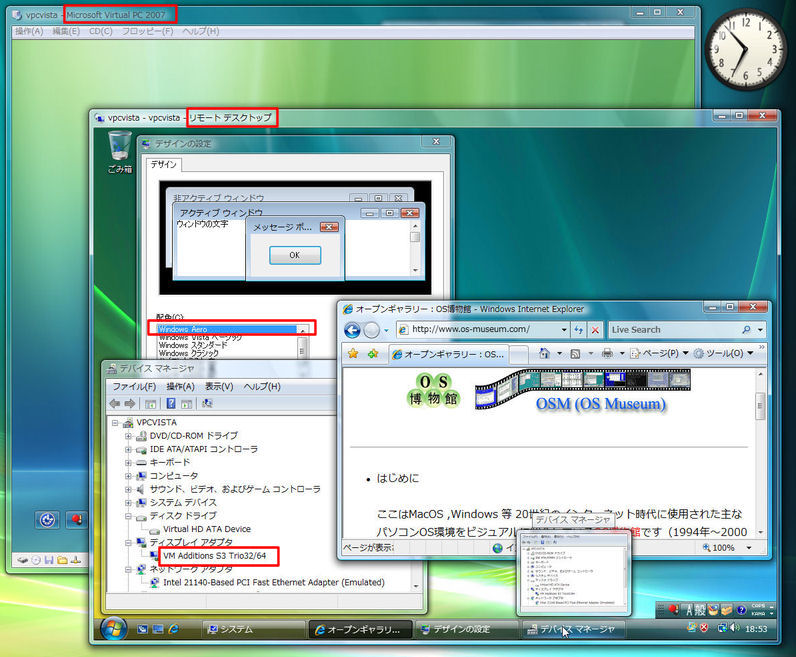This screenshot has height=657, width=796.
Task: Open the Live Search options dropdown
Action: 760,330
